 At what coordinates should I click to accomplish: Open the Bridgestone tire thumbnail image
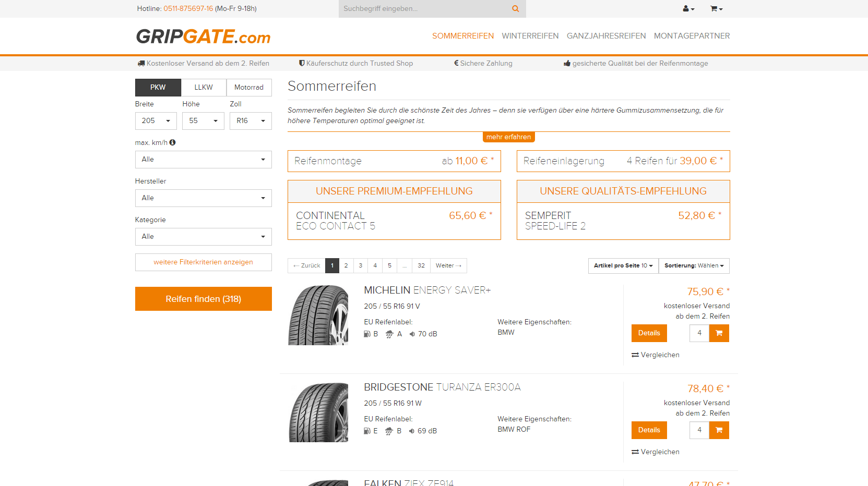(318, 412)
